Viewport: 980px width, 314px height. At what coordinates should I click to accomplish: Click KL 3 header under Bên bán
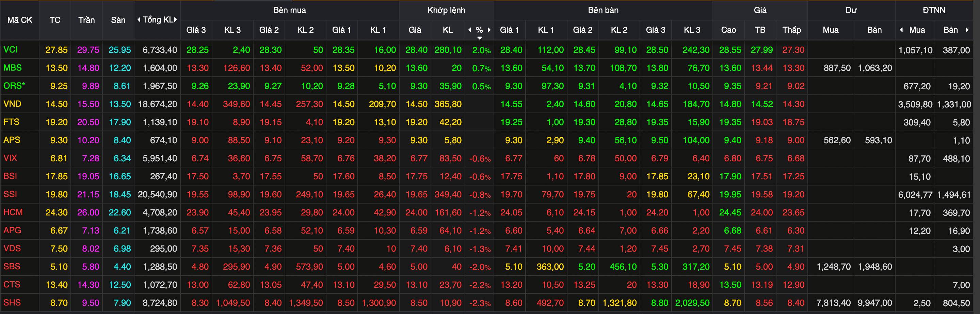[x=692, y=30]
